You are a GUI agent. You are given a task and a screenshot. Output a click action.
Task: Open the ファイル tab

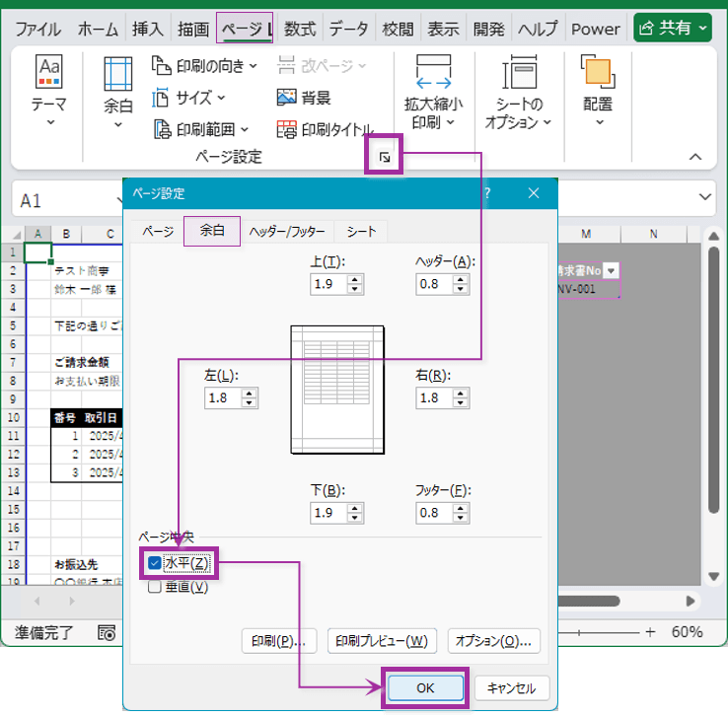pos(38,30)
